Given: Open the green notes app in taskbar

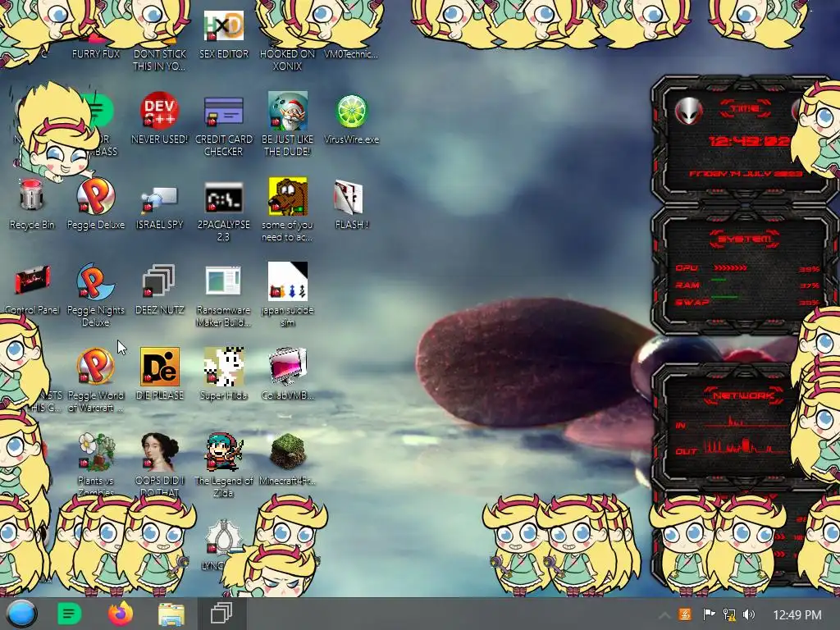Looking at the screenshot, I should [69, 614].
